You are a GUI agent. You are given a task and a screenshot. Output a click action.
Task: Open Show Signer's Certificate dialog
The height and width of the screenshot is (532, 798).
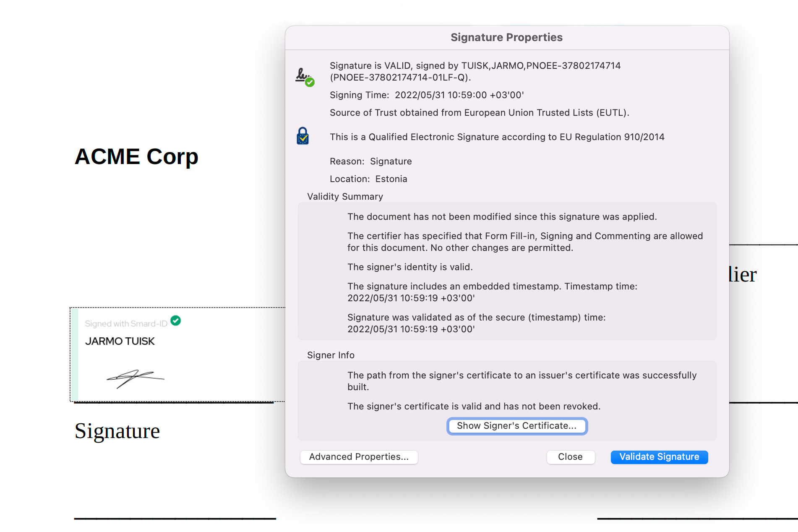[517, 426]
